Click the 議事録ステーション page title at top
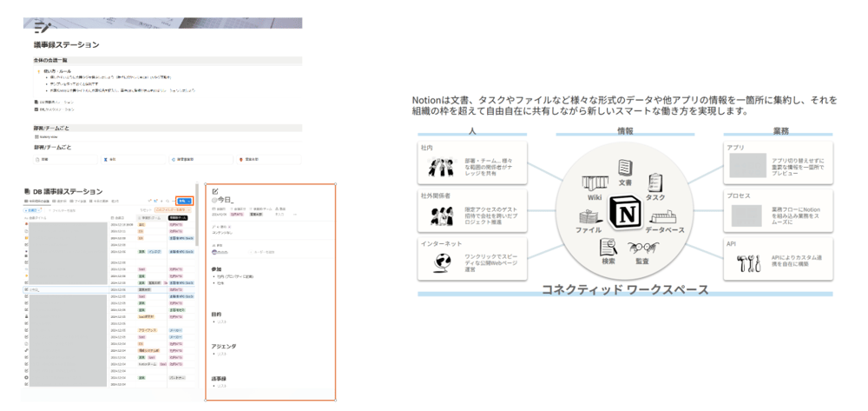This screenshot has height=411, width=868. click(x=67, y=44)
